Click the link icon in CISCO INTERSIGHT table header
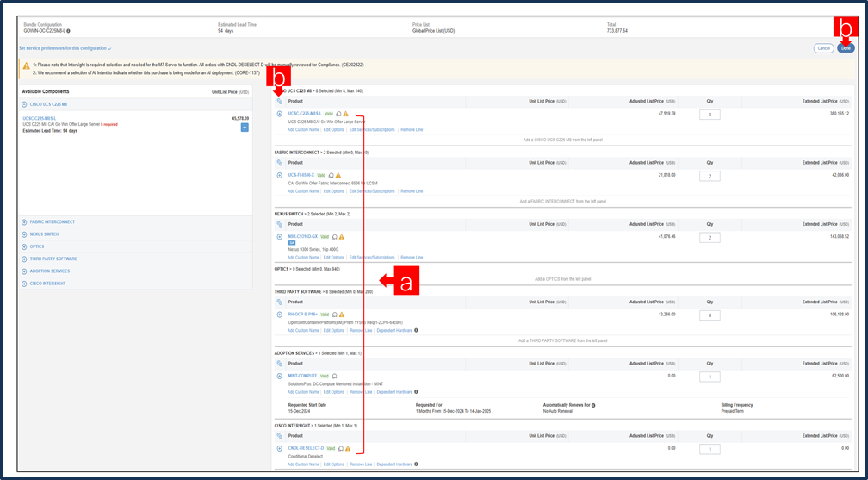Viewport: 868px width, 480px height. click(x=280, y=436)
